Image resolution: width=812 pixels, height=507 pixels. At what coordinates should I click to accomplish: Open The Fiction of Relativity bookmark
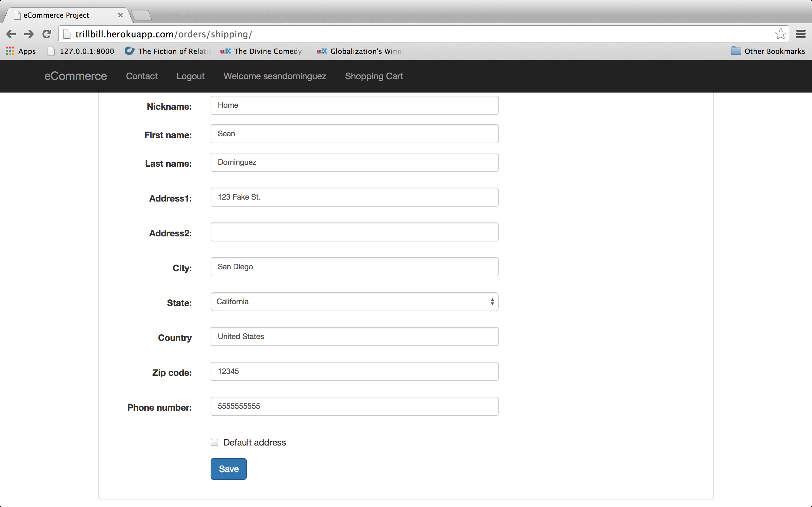tap(168, 51)
